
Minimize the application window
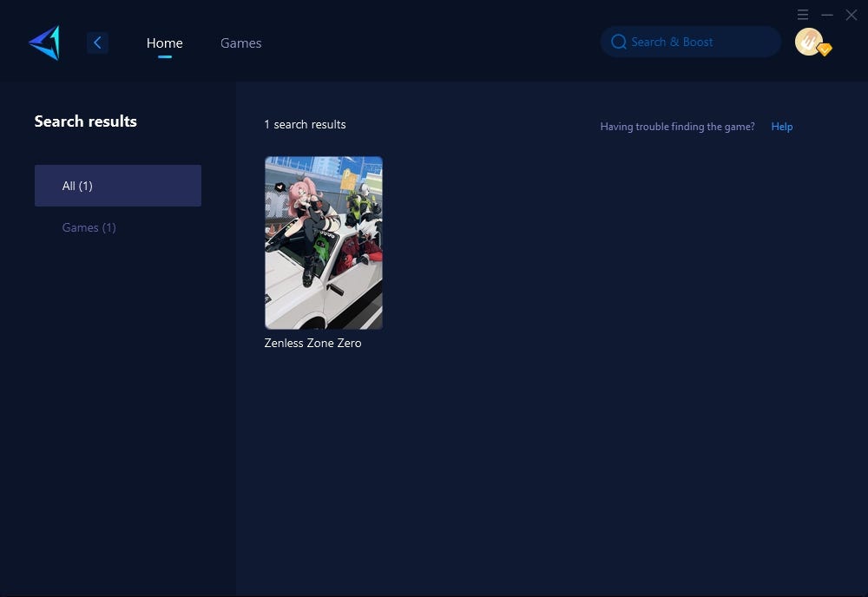click(827, 15)
